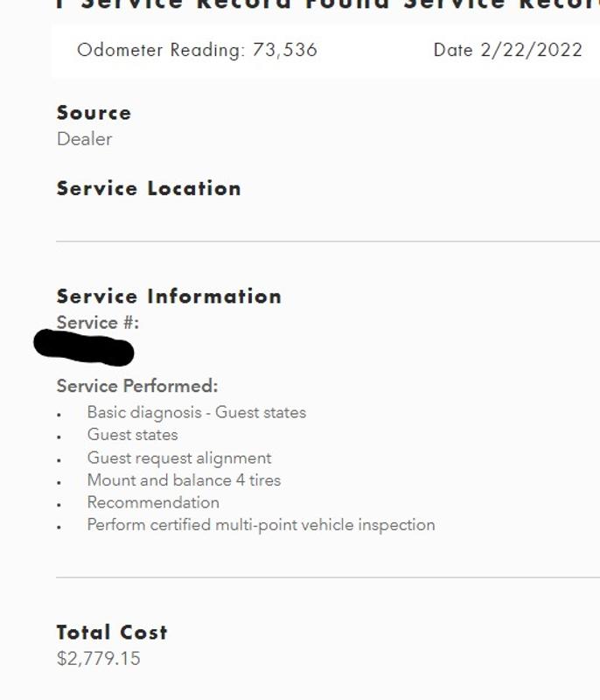
Task: Click the Service Information heading
Action: [169, 297]
